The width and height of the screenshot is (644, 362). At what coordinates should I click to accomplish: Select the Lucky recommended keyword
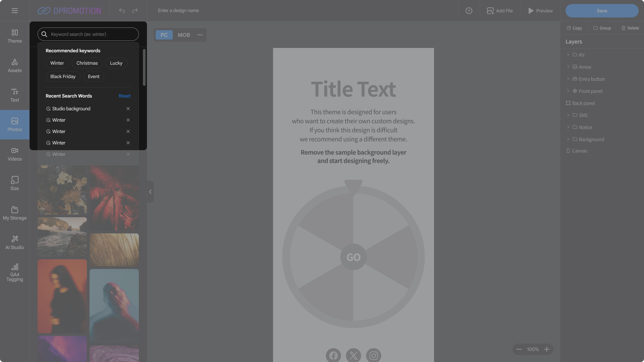point(116,63)
